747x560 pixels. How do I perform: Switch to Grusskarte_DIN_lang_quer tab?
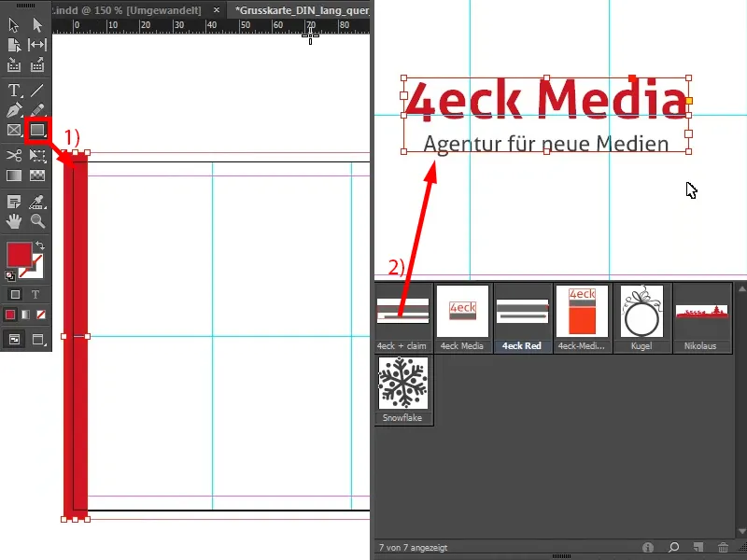click(302, 10)
